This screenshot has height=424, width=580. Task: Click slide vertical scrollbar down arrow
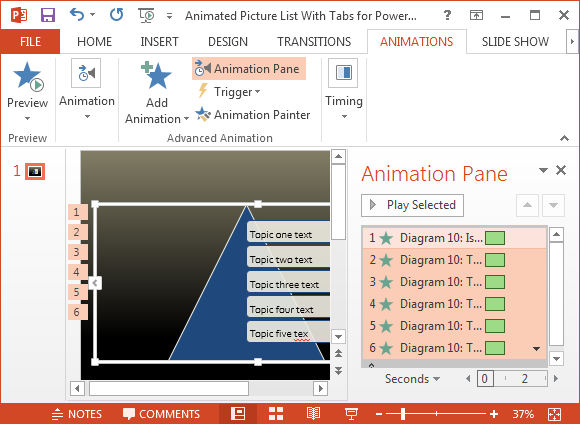click(x=338, y=337)
